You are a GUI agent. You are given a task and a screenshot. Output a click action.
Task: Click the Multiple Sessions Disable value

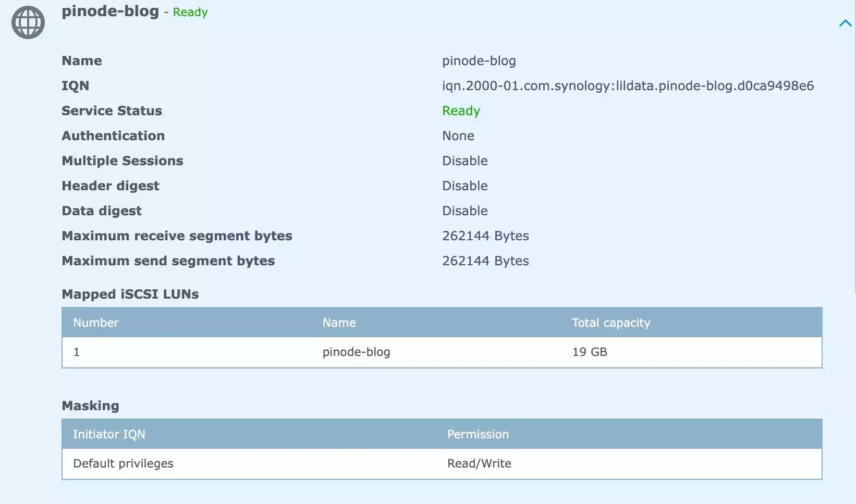pyautogui.click(x=464, y=161)
